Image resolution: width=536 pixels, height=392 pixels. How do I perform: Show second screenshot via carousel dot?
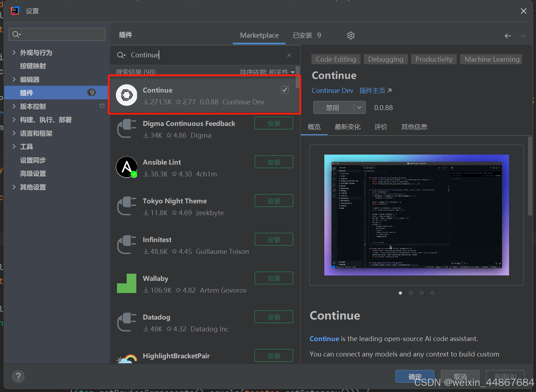(411, 293)
